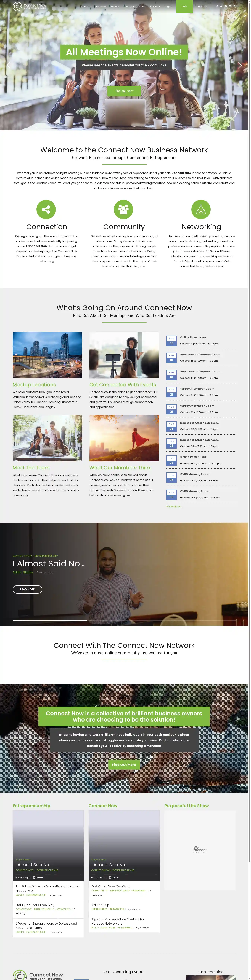Go to next hero slide arrow
This screenshot has width=251, height=980.
click(240, 65)
